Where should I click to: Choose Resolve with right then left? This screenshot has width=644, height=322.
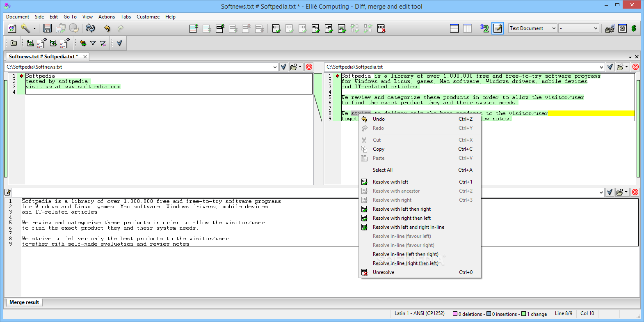[x=420, y=218]
